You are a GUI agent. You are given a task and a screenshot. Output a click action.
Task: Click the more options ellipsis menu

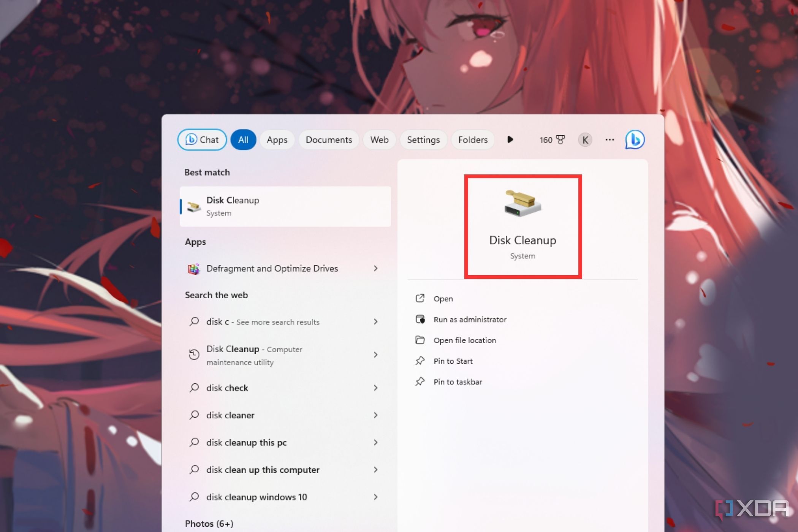(x=610, y=139)
